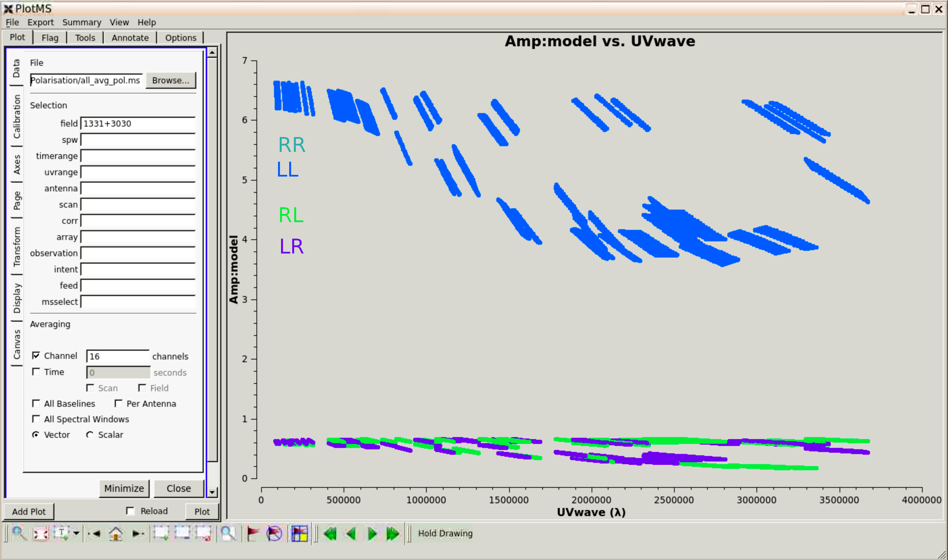The image size is (948, 560).
Task: Switch to the Flag tab
Action: coord(50,38)
